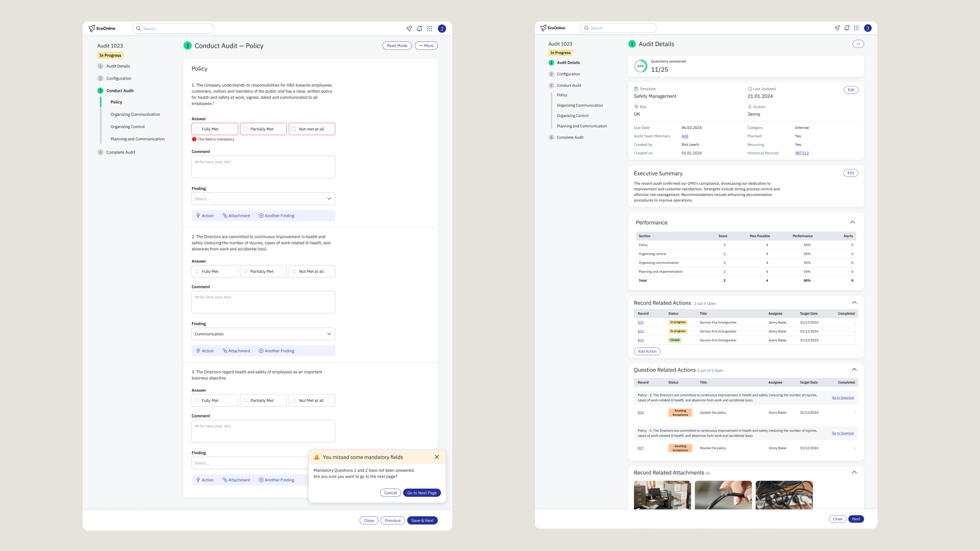The image size is (980, 551).
Task: Open apps grid icon in right window
Action: (x=856, y=28)
